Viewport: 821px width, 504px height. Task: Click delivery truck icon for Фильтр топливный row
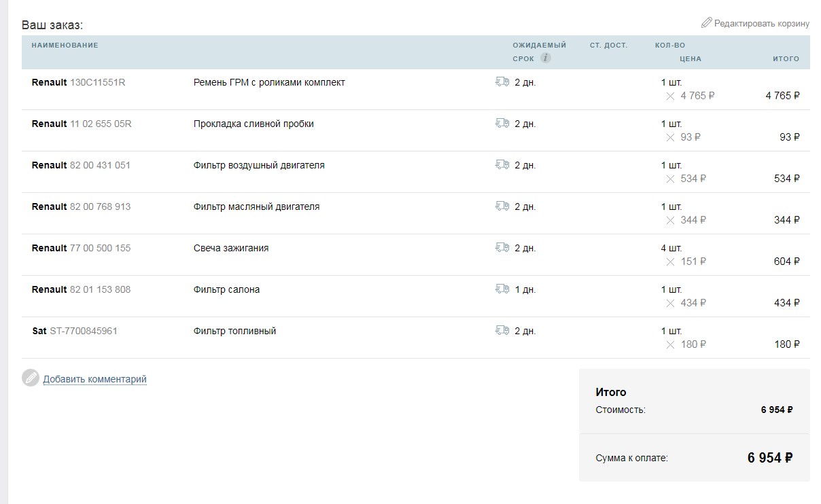coord(502,330)
